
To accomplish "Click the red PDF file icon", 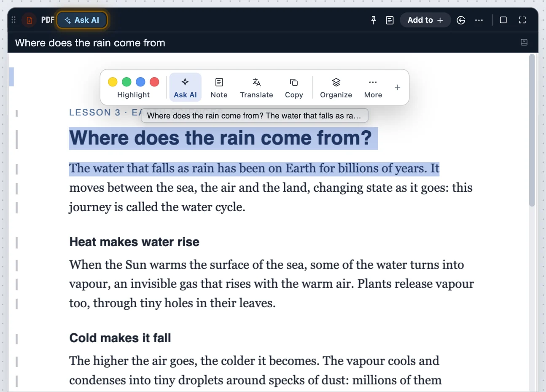I will point(29,20).
